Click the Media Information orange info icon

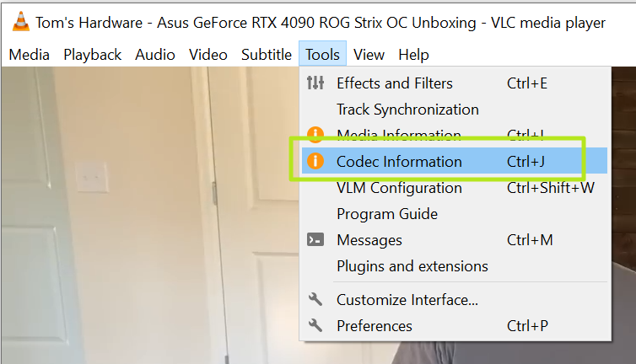[x=315, y=135]
